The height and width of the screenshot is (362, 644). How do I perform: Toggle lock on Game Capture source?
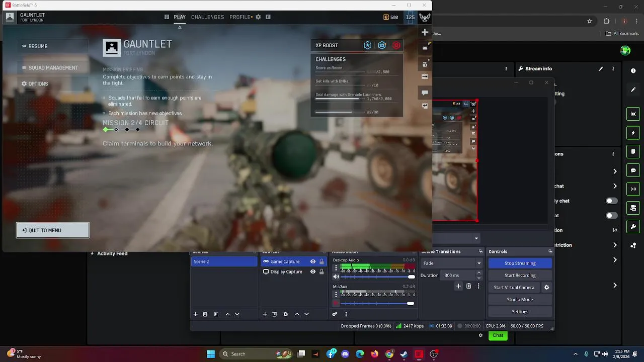click(321, 261)
